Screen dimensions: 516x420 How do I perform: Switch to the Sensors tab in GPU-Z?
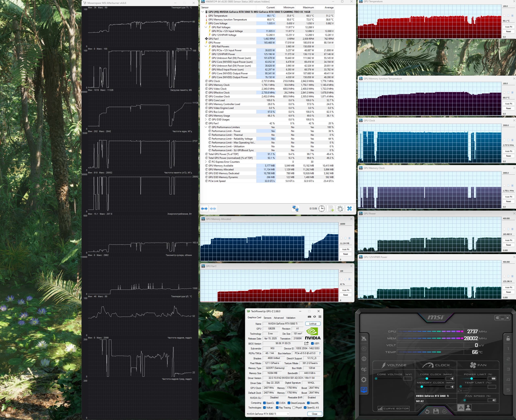[x=268, y=318]
